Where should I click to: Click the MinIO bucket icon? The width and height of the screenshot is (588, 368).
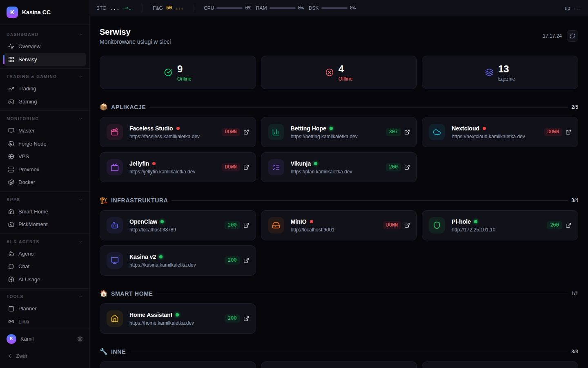click(276, 225)
